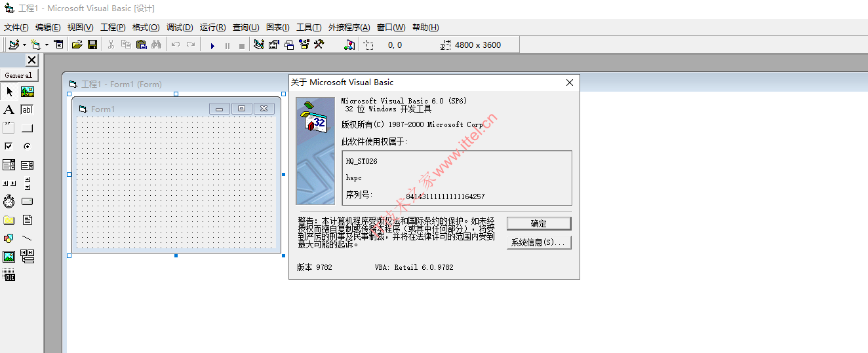This screenshot has width=868, height=353.
Task: Select the Line control in the toolbox
Action: tap(28, 238)
